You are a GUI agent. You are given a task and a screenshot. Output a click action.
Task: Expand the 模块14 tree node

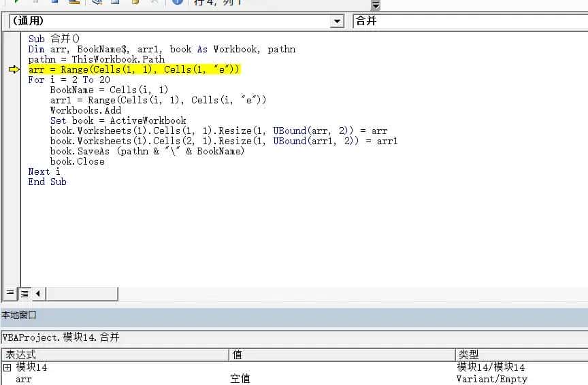(7, 367)
